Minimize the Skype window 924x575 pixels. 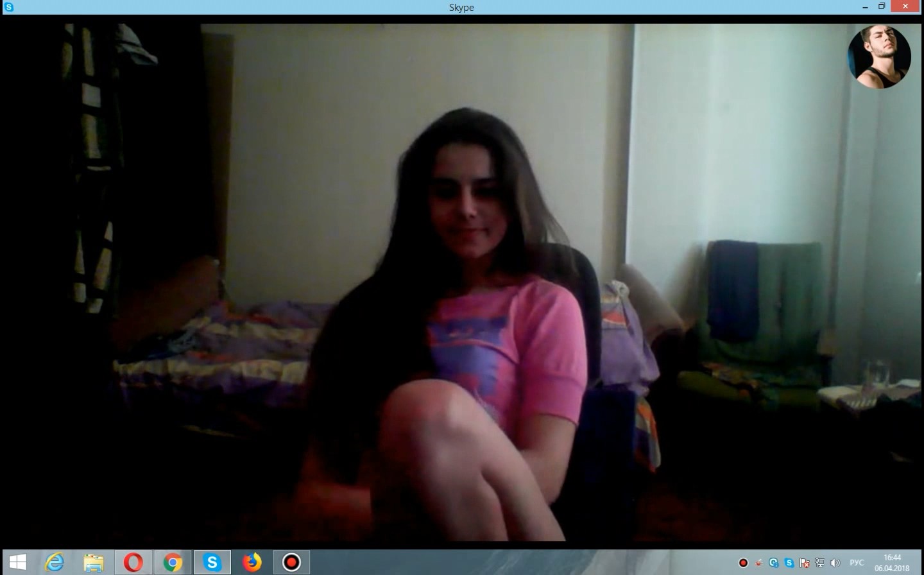coord(864,6)
